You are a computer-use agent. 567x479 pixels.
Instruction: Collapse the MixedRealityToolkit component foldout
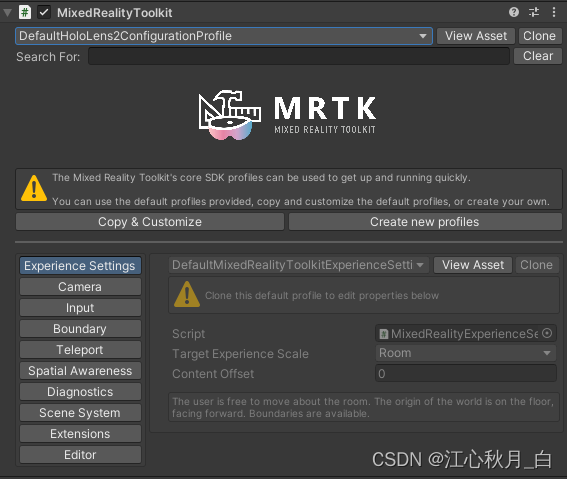(x=7, y=13)
